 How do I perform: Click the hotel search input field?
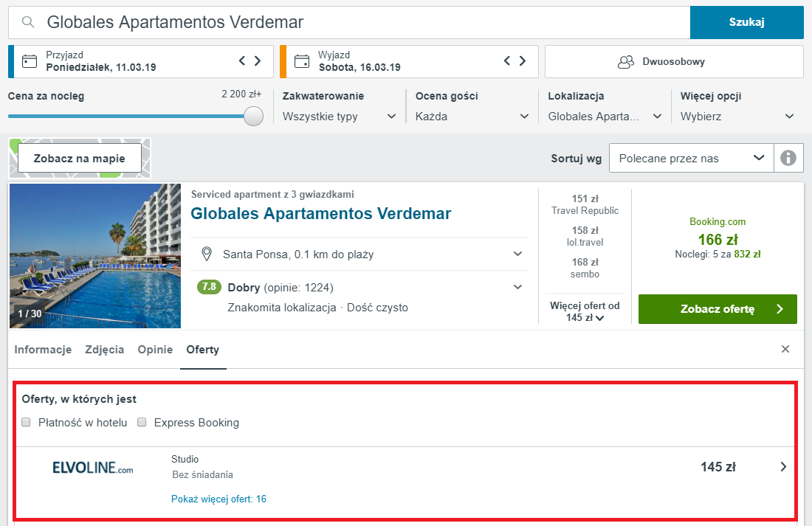click(350, 22)
